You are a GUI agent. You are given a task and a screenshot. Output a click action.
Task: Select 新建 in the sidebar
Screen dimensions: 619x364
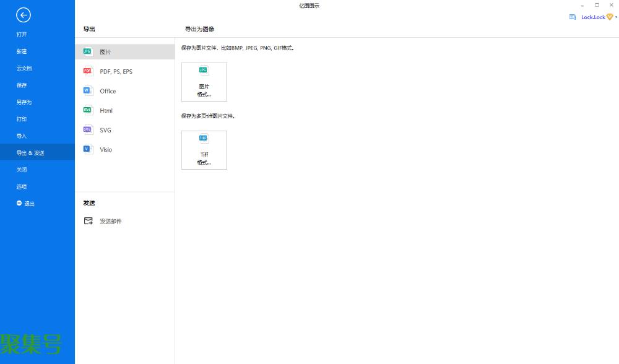pyautogui.click(x=22, y=51)
